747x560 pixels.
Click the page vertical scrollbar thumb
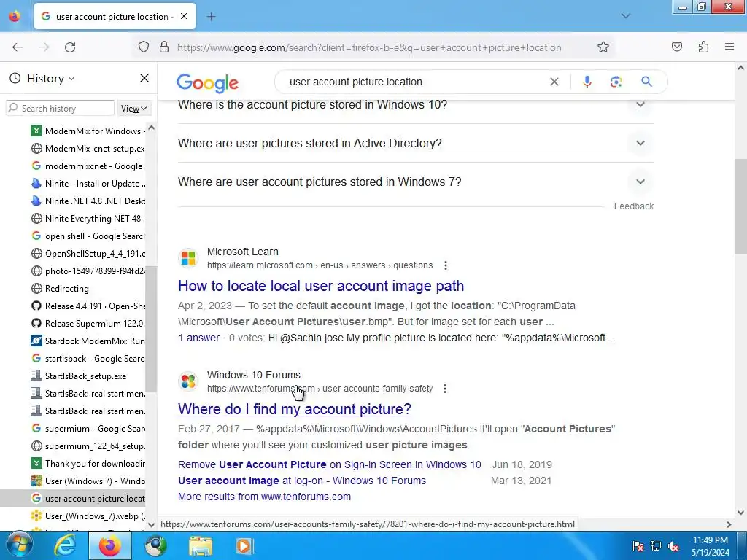click(x=740, y=207)
